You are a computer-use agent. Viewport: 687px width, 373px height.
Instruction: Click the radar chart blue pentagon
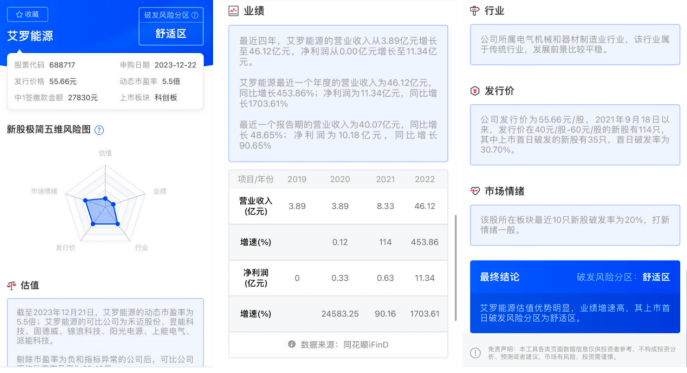(x=103, y=213)
